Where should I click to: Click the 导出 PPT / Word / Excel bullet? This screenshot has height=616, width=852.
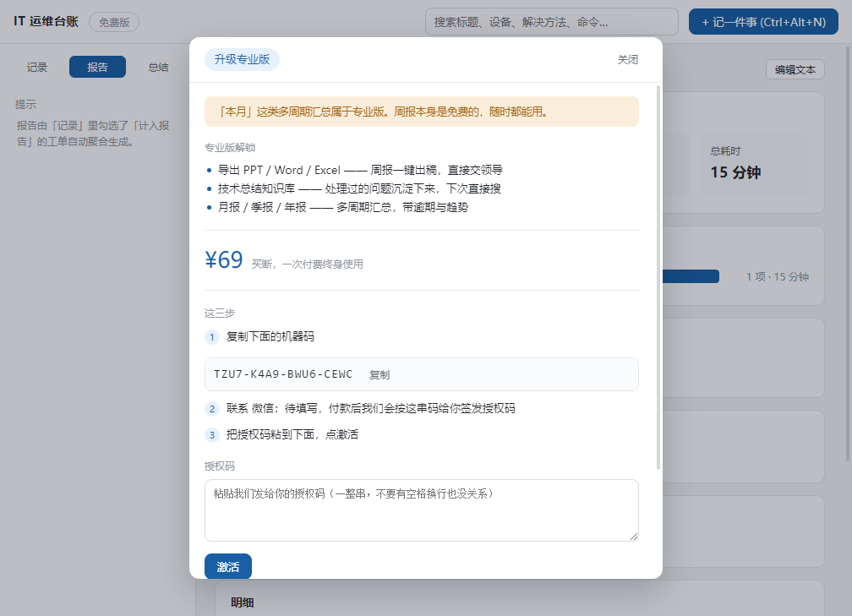pos(360,170)
